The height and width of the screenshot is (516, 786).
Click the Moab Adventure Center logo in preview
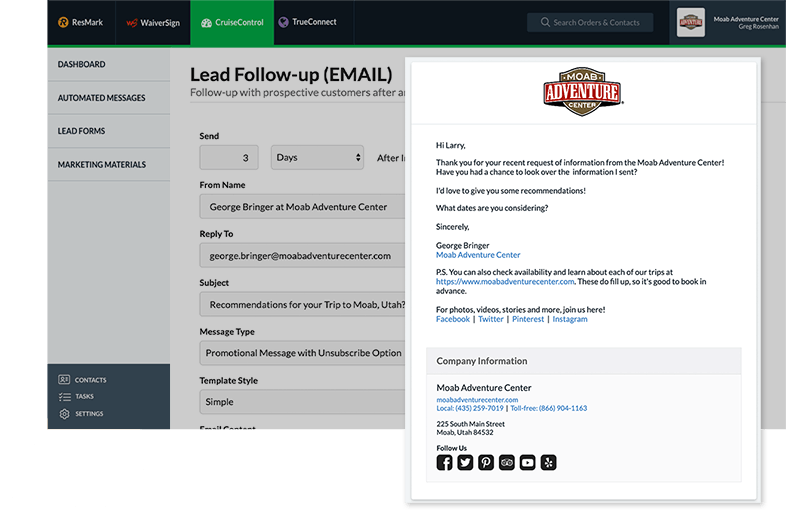coord(582,91)
